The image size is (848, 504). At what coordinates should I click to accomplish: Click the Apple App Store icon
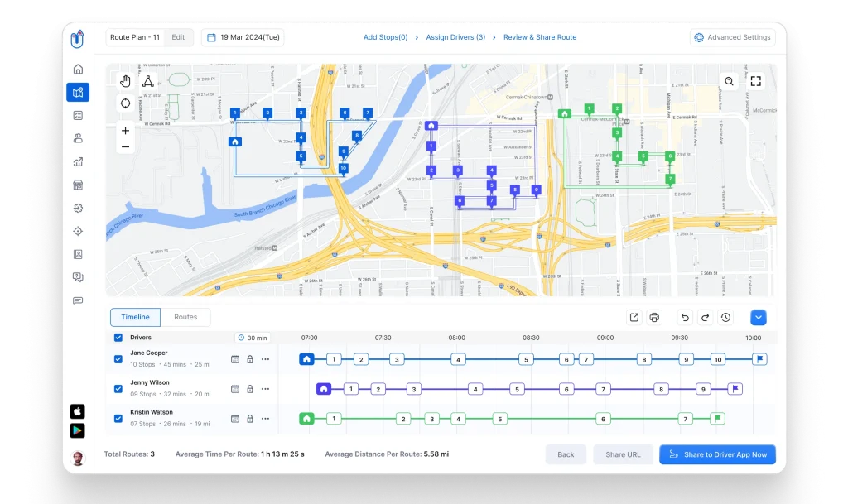77,411
